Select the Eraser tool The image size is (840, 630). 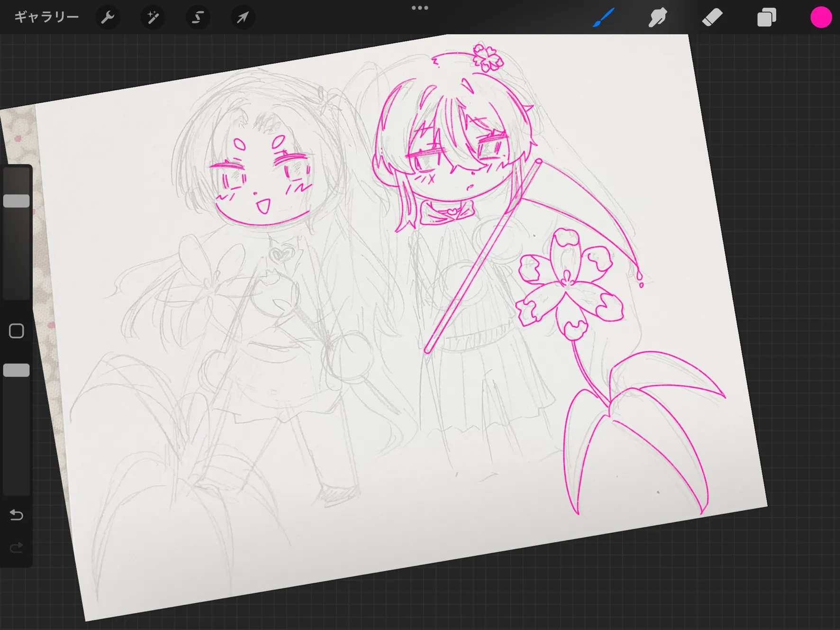712,18
